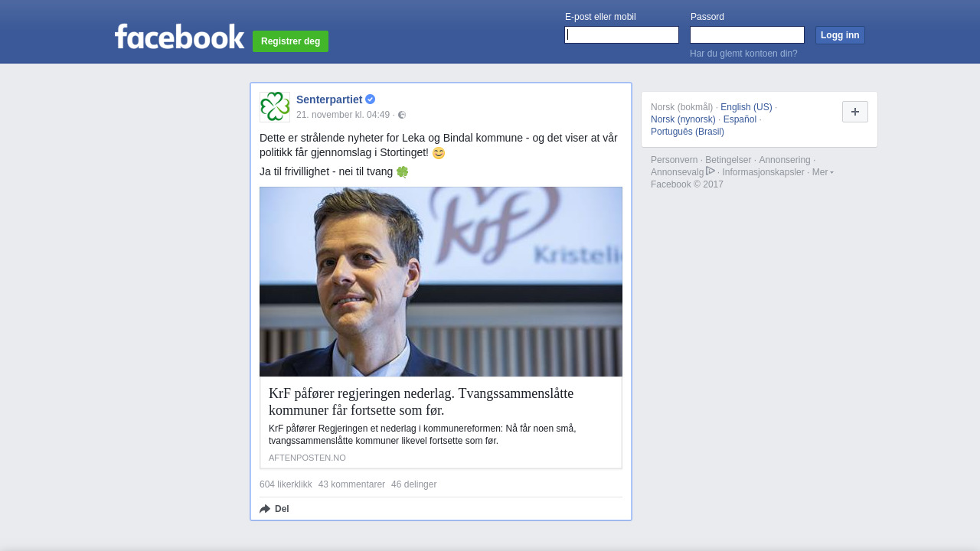Click the AFTENPOSTEN.NO source label
980x551 pixels.
pos(307,458)
